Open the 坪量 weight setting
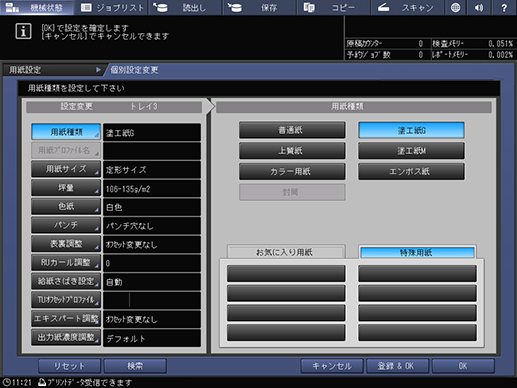 click(66, 188)
